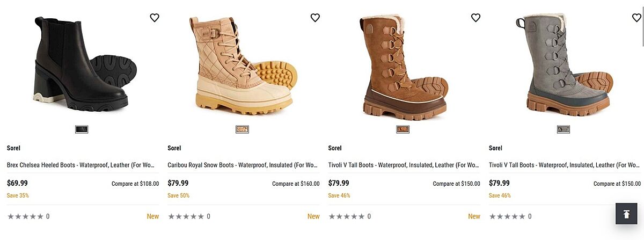Click the black Chelsea heeled boot image
The width and height of the screenshot is (644, 240).
pyautogui.click(x=80, y=64)
